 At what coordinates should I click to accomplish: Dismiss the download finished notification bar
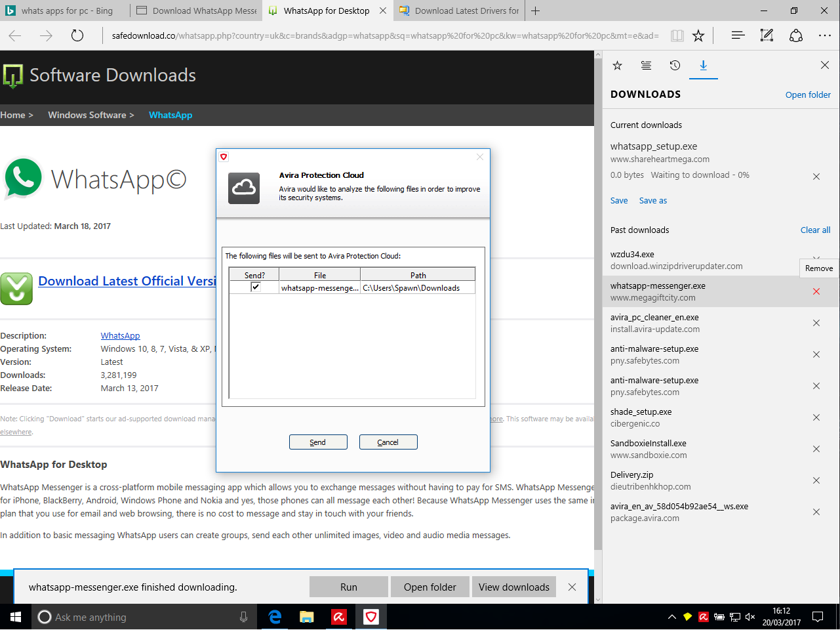[x=572, y=587]
